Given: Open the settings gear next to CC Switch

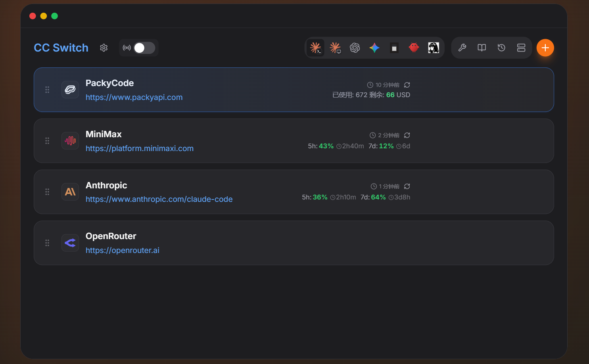Looking at the screenshot, I should pos(104,48).
